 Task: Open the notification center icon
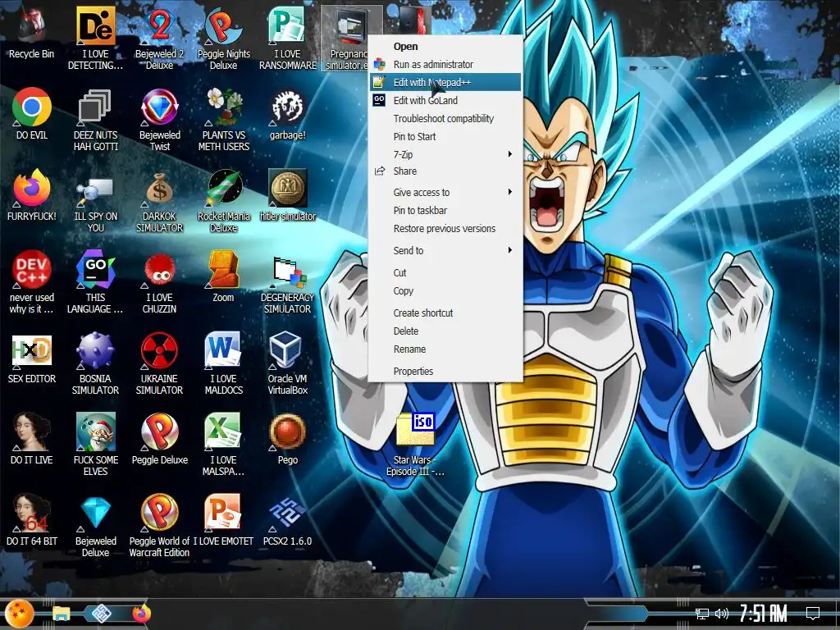tap(813, 613)
